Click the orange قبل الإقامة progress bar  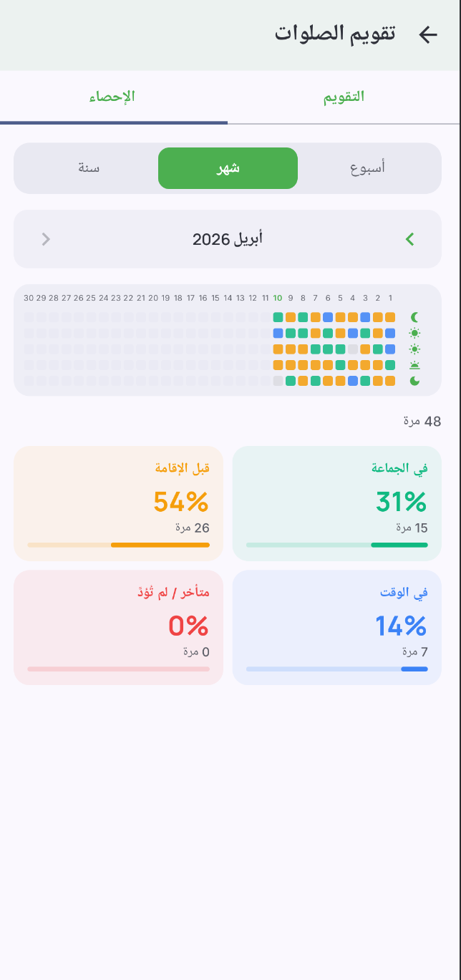click(x=160, y=545)
